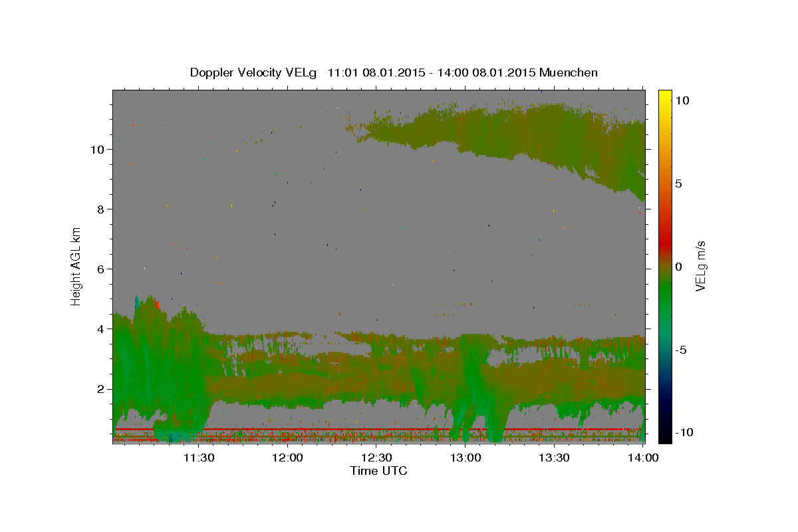Click the colorbar tick value -10
The image size is (798, 532).
(x=683, y=433)
